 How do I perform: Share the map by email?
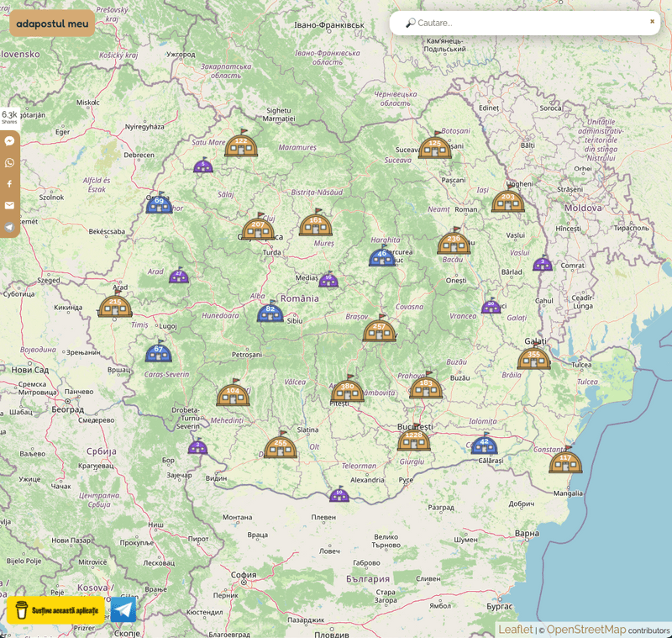[x=9, y=205]
